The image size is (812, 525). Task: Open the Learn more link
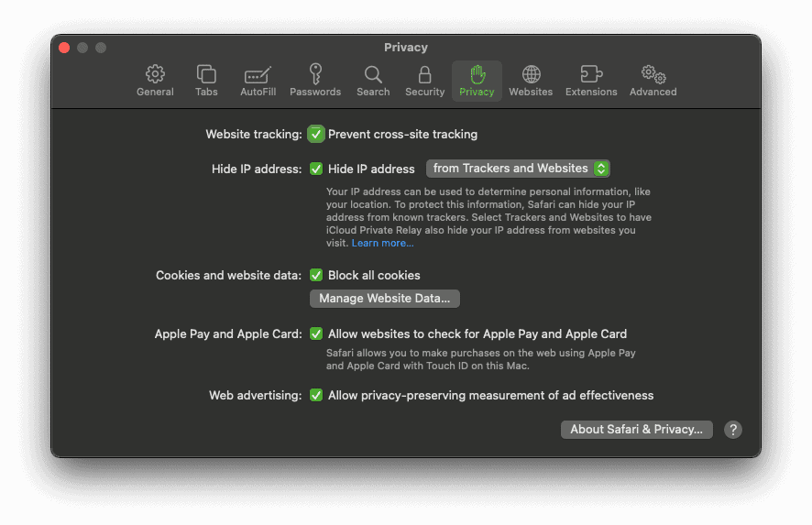point(383,243)
